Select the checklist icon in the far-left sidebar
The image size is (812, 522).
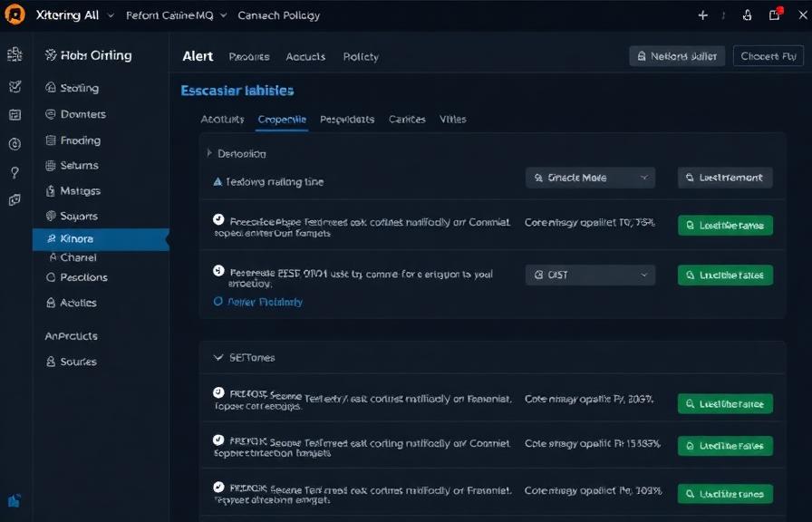tap(14, 87)
